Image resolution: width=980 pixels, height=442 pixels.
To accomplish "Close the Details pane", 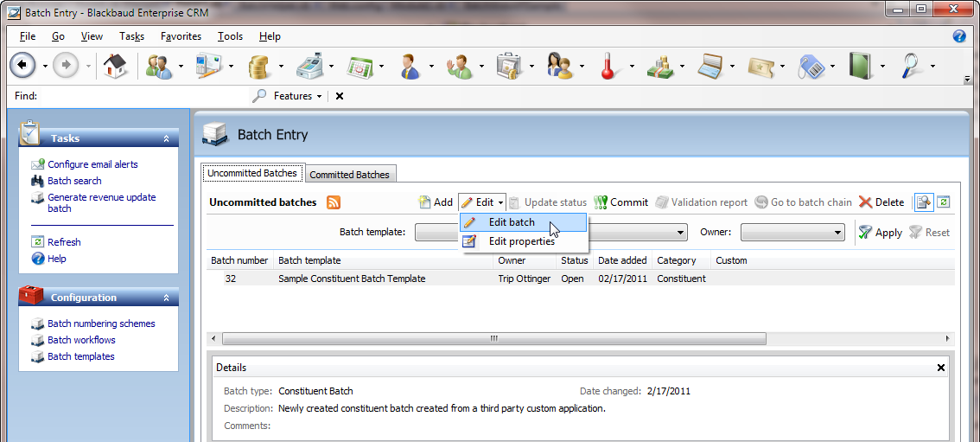I will click(941, 368).
